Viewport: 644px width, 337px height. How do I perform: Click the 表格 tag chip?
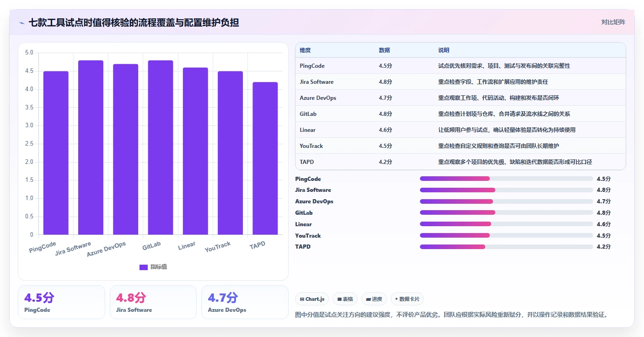(x=345, y=299)
